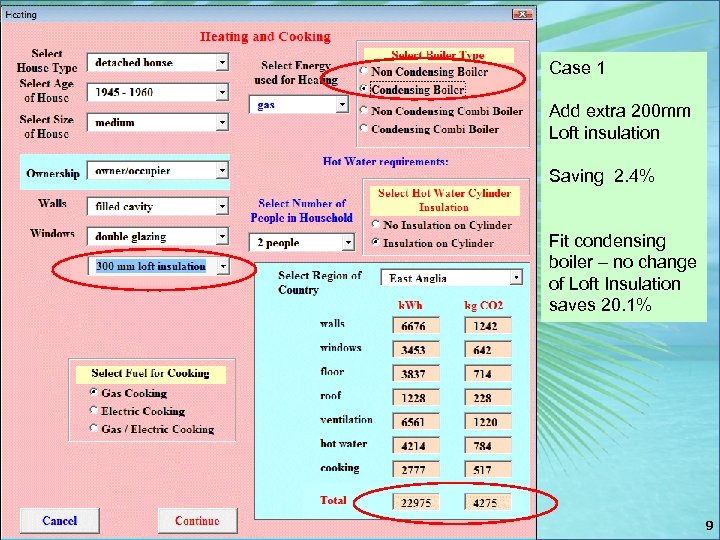Click the windows kg CO2 value 642
This screenshot has width=720, height=540.
point(488,350)
